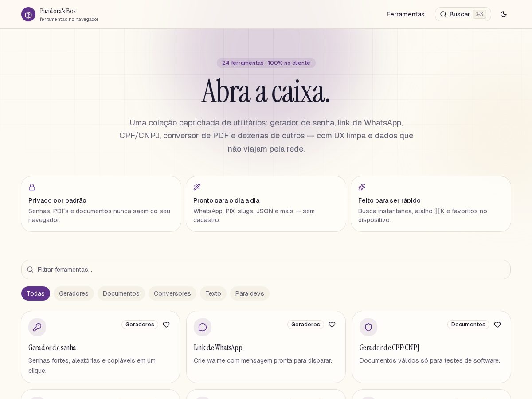The height and width of the screenshot is (399, 532).
Task: Click the Feito para ser rápido heading
Action: click(389, 200)
